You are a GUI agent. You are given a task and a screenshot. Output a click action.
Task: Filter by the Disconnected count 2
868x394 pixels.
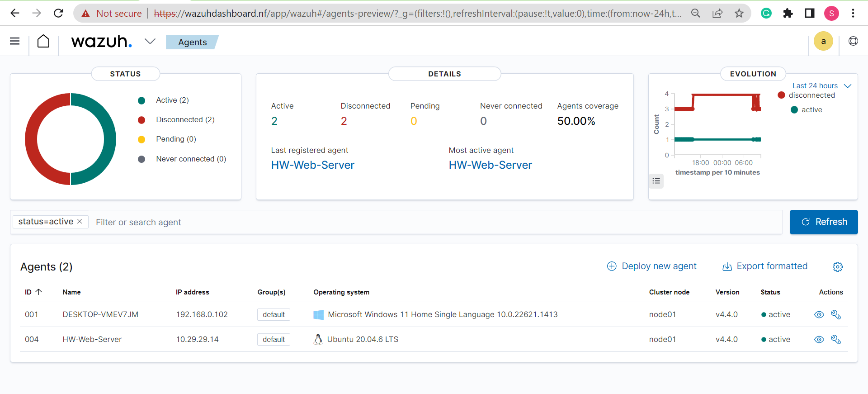pyautogui.click(x=344, y=121)
